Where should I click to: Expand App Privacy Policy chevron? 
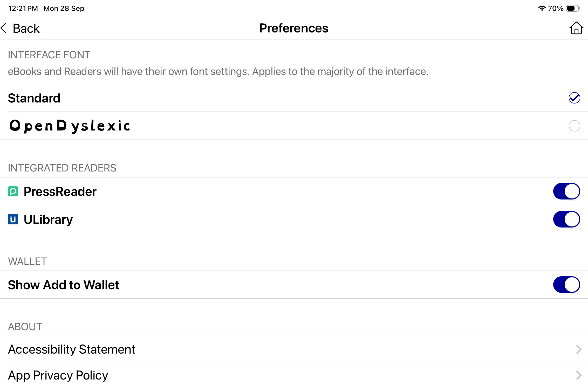coord(579,375)
